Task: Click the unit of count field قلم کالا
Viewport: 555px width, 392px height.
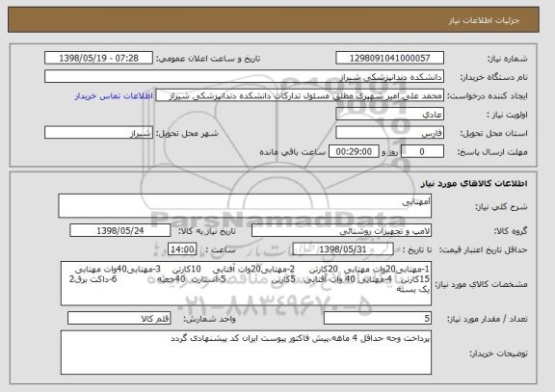Action: (119, 319)
